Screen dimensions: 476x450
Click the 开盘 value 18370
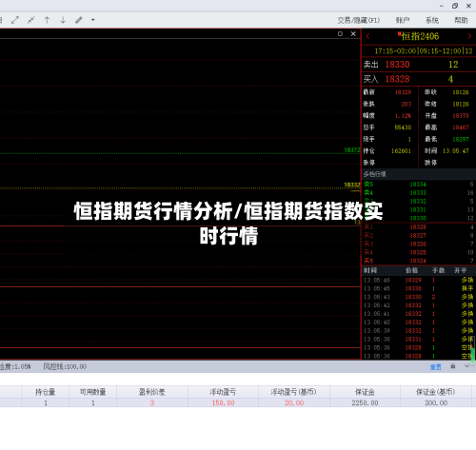(x=461, y=116)
